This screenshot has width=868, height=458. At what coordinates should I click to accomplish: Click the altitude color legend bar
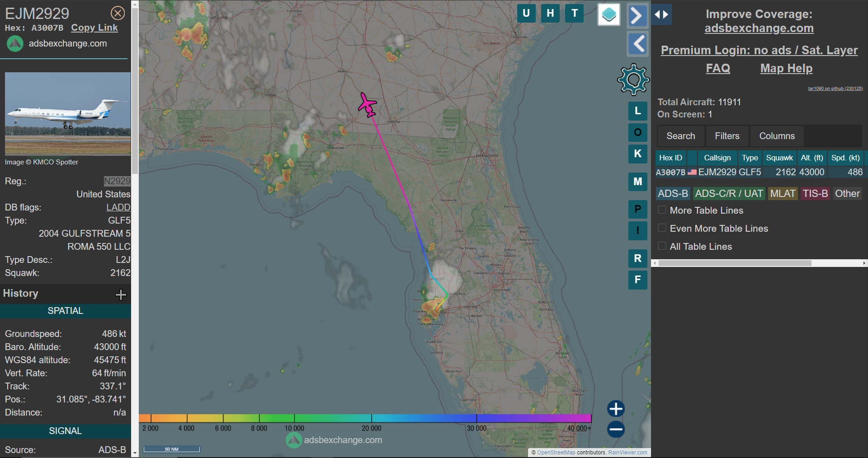pyautogui.click(x=365, y=419)
